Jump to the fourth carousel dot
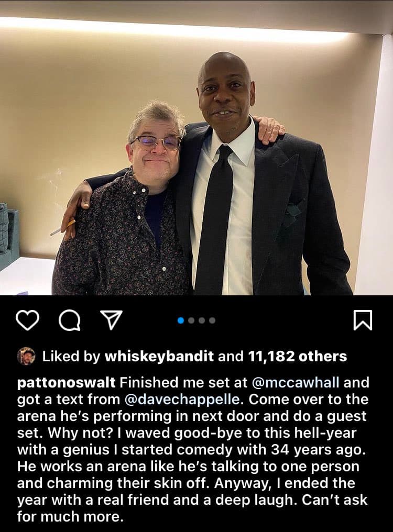The height and width of the screenshot is (532, 393). 212,320
